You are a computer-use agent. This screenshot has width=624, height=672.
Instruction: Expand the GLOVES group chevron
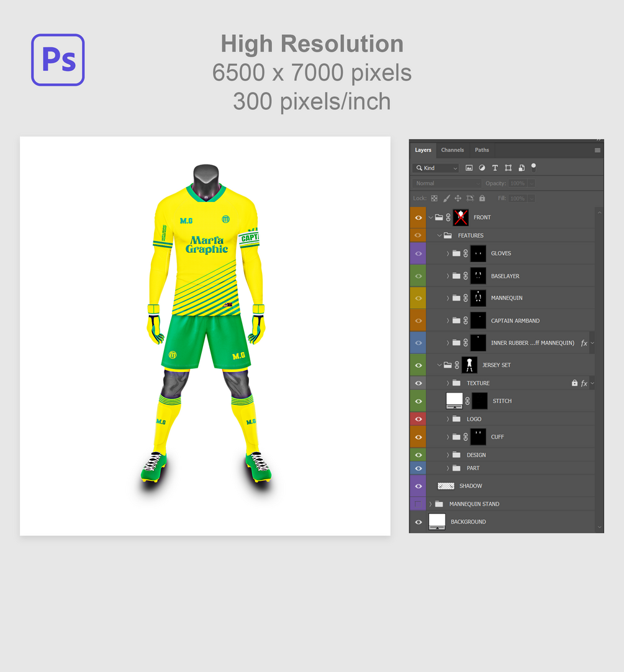pyautogui.click(x=448, y=254)
